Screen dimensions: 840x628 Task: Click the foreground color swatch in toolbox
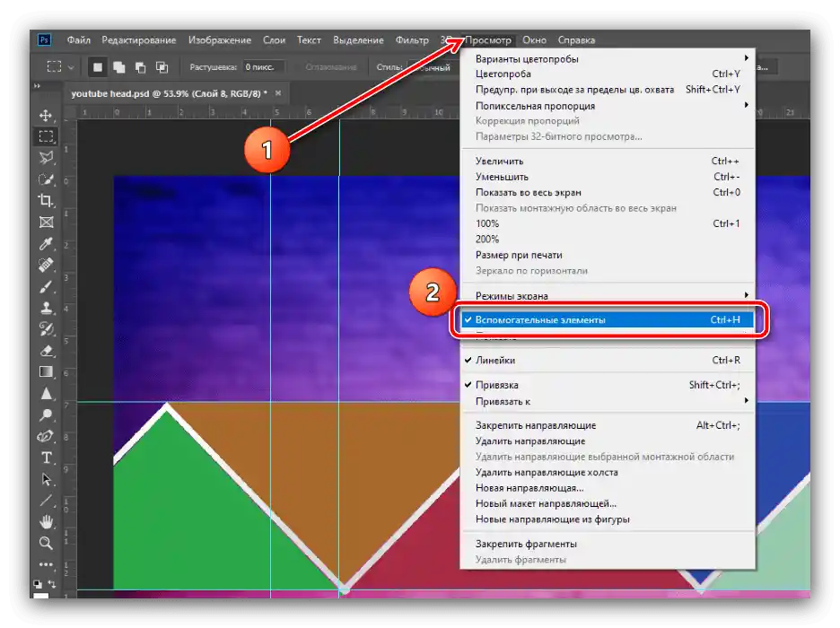[40, 595]
